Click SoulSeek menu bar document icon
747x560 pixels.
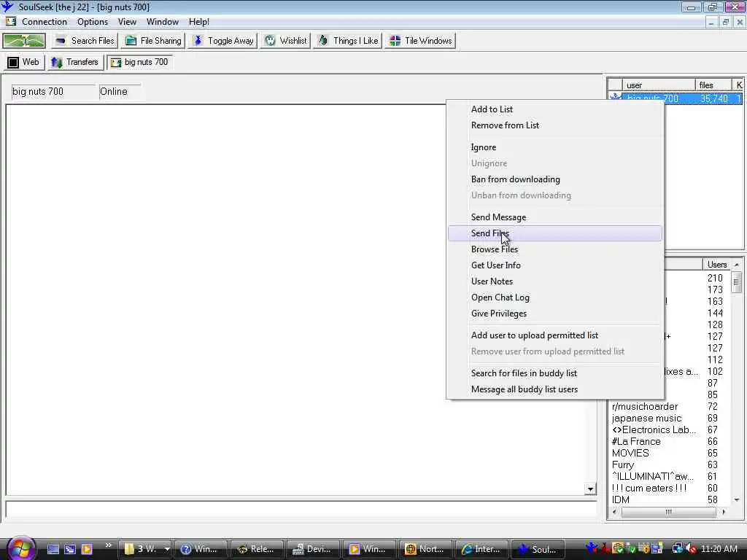point(10,21)
